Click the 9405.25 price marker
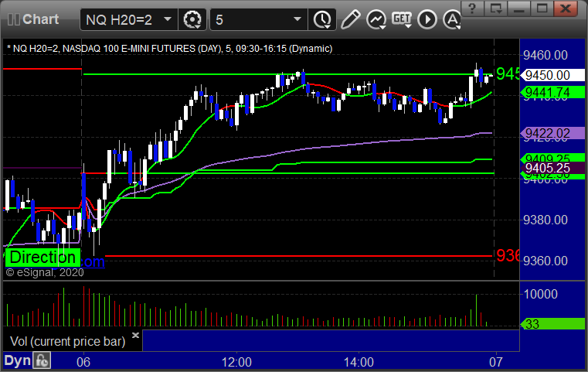The width and height of the screenshot is (588, 372). coord(552,168)
